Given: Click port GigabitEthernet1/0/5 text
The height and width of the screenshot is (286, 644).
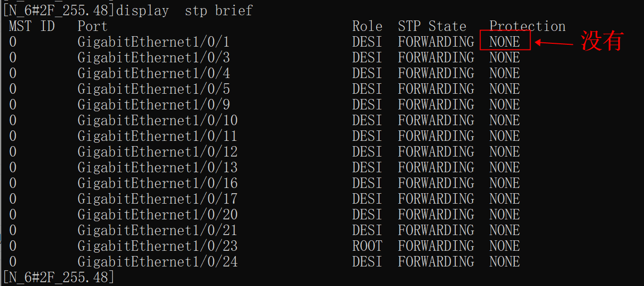Looking at the screenshot, I should (x=153, y=89).
